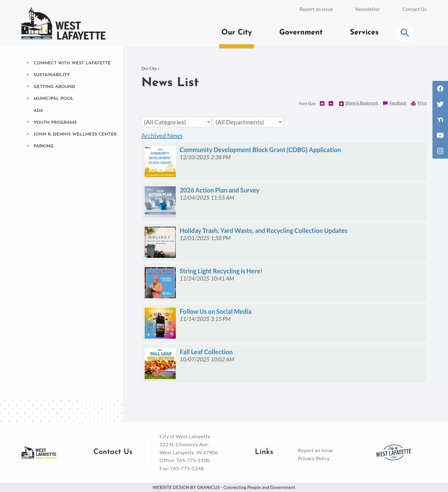This screenshot has width=448, height=492.
Task: Select Parking in the side menu
Action: [44, 146]
